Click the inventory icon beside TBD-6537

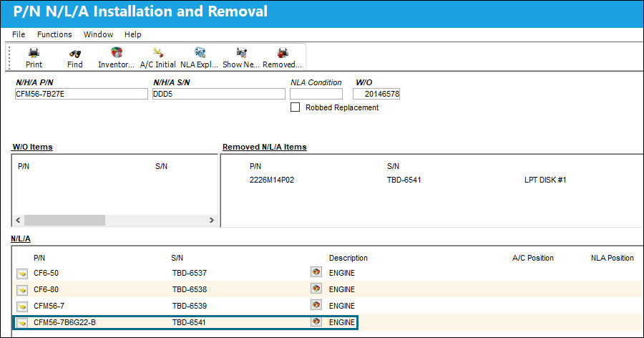(316, 272)
